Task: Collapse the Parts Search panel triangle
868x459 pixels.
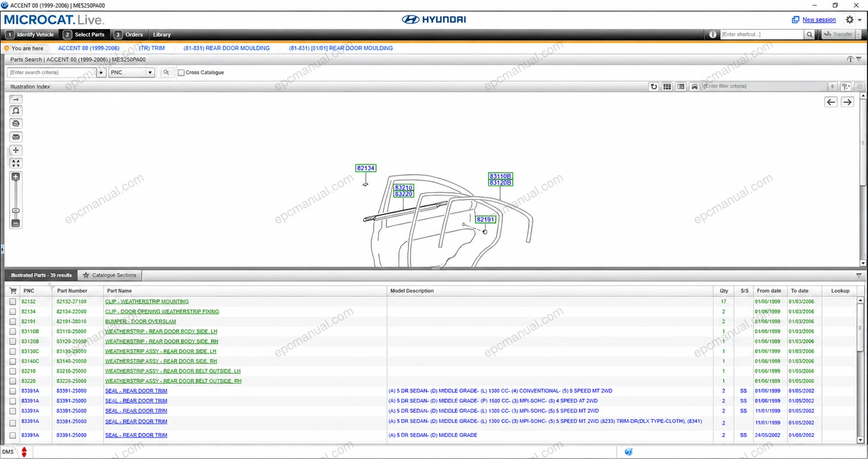Action: (x=859, y=60)
